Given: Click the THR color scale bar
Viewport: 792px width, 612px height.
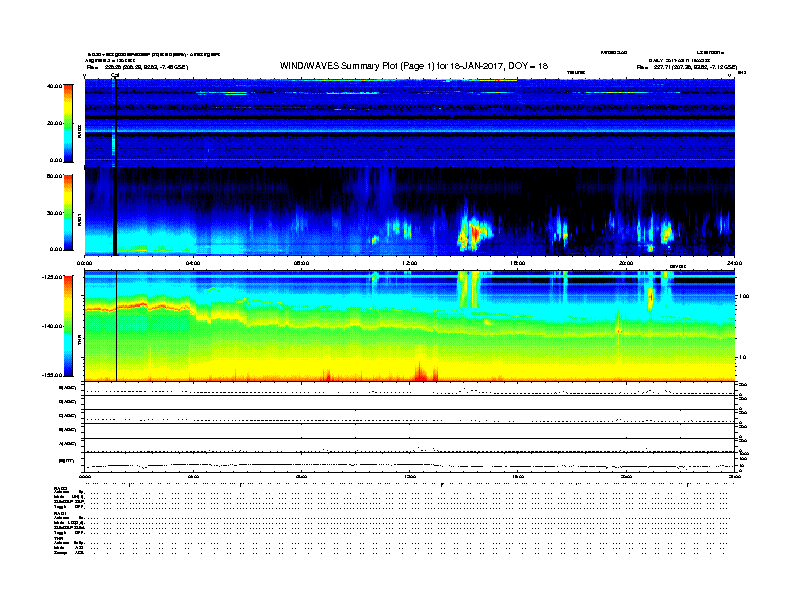Looking at the screenshot, I should coord(68,326).
